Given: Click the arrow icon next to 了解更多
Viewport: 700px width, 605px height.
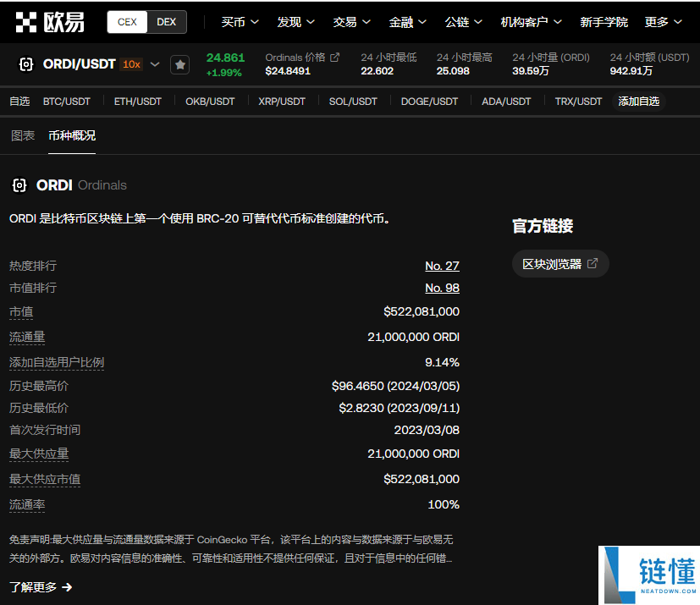Looking at the screenshot, I should [67, 587].
